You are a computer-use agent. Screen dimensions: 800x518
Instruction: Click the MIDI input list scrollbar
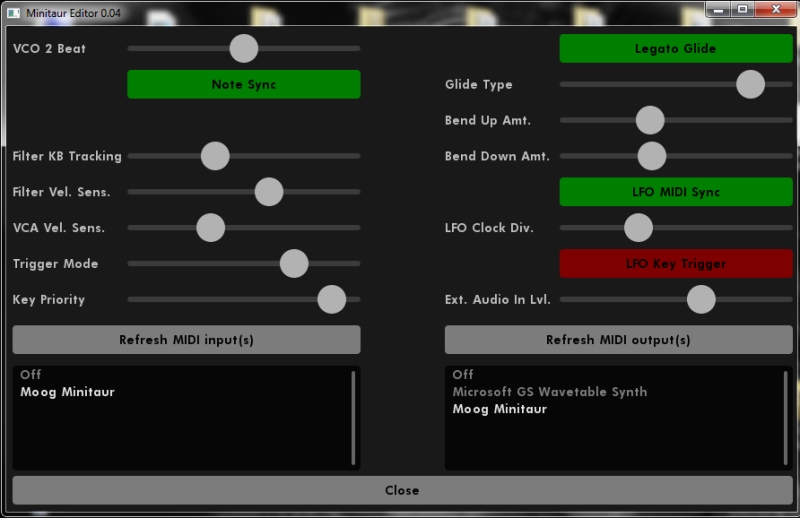[353, 418]
